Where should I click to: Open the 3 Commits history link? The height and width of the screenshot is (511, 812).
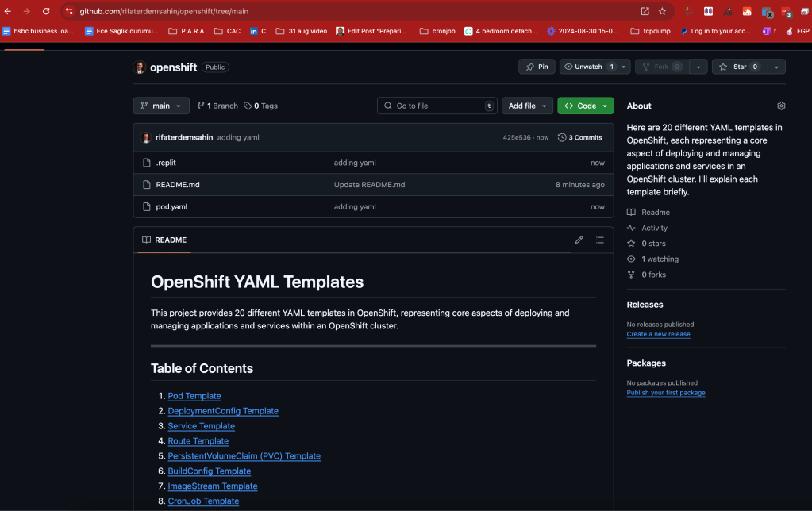580,137
